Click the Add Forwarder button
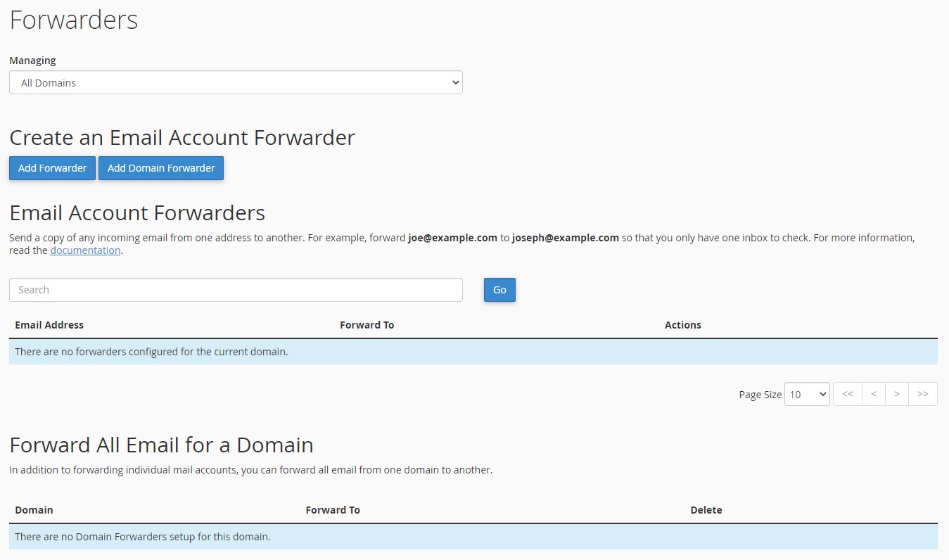Image resolution: width=949 pixels, height=560 pixels. [52, 168]
